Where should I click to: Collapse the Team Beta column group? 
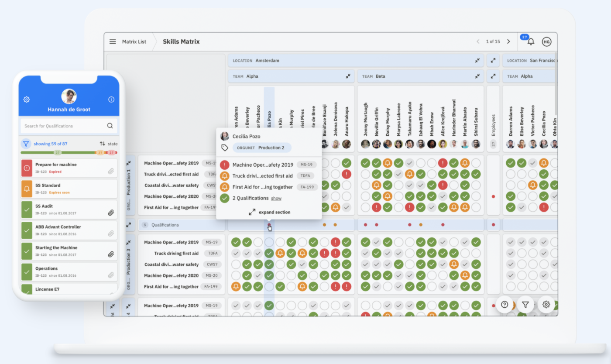pos(477,76)
